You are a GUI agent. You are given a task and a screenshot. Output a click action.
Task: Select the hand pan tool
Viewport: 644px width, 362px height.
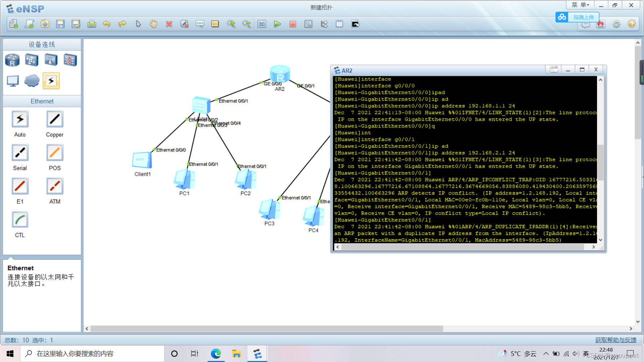tap(154, 24)
